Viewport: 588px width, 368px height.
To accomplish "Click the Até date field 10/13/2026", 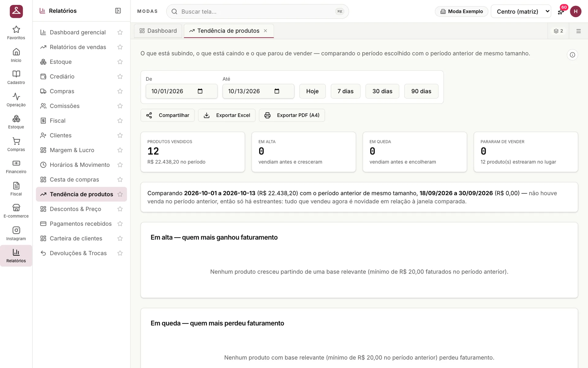I will (x=258, y=91).
